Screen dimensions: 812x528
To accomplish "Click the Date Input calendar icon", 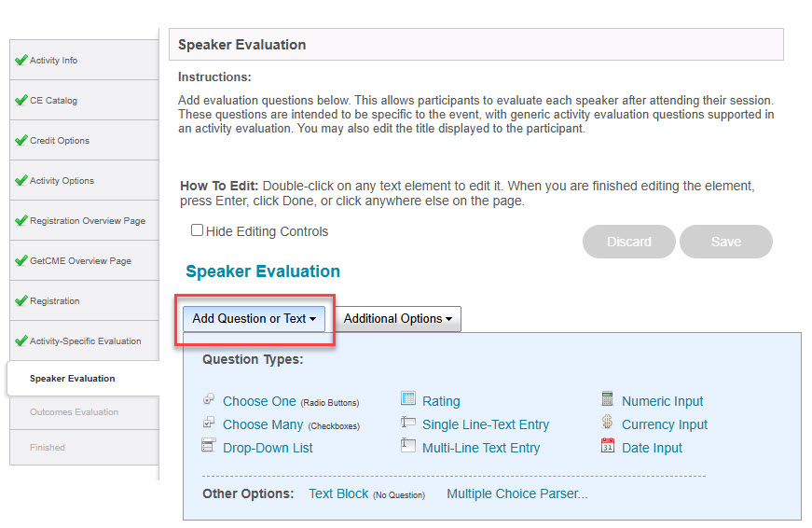I will pyautogui.click(x=608, y=445).
